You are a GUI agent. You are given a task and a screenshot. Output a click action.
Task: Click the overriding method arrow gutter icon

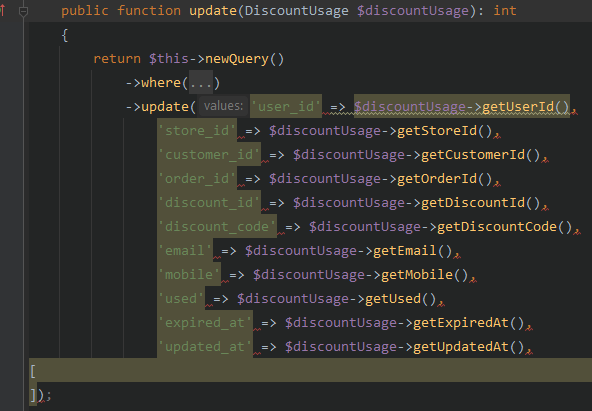[2, 10]
